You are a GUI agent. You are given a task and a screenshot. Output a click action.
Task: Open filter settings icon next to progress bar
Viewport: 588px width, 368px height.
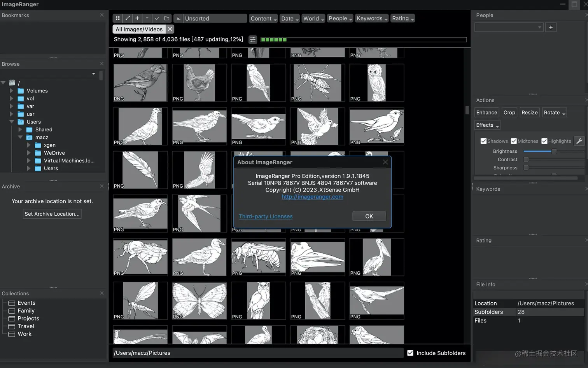pyautogui.click(x=253, y=39)
